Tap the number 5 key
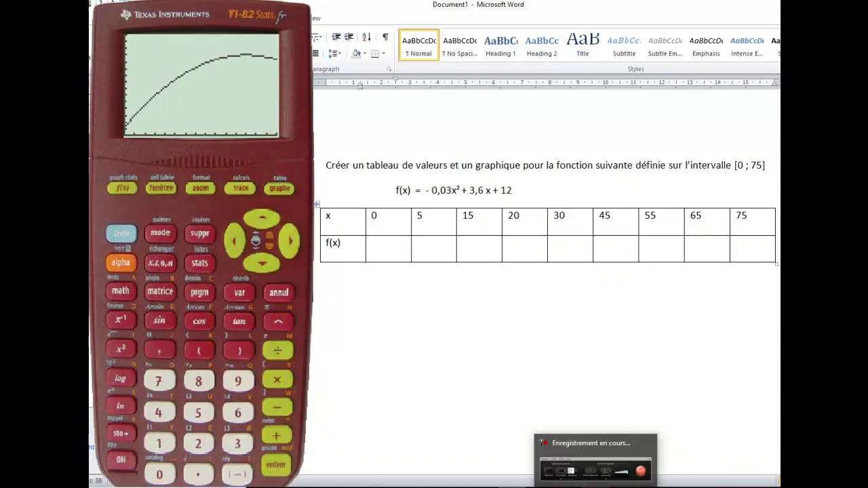868x488 pixels. 198,413
